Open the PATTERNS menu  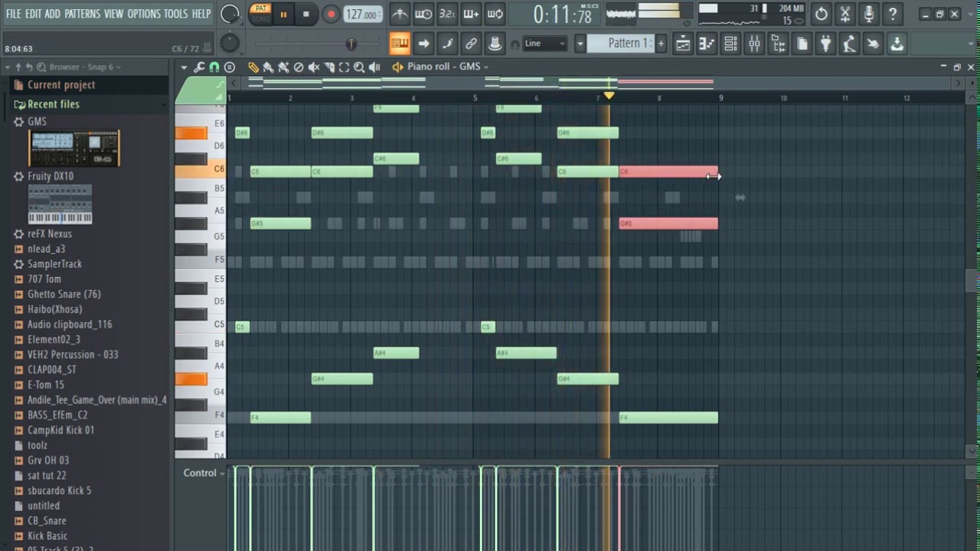(82, 14)
